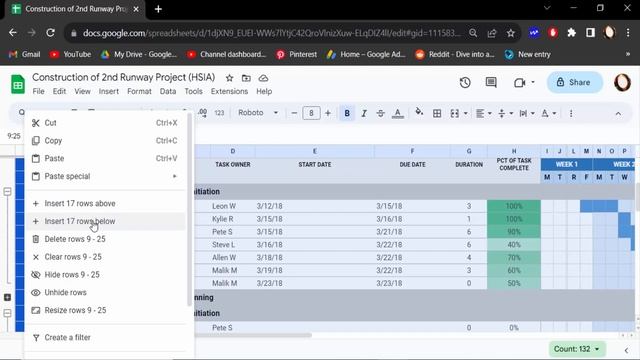Open the Extensions menu
The image size is (640, 360).
[229, 91]
